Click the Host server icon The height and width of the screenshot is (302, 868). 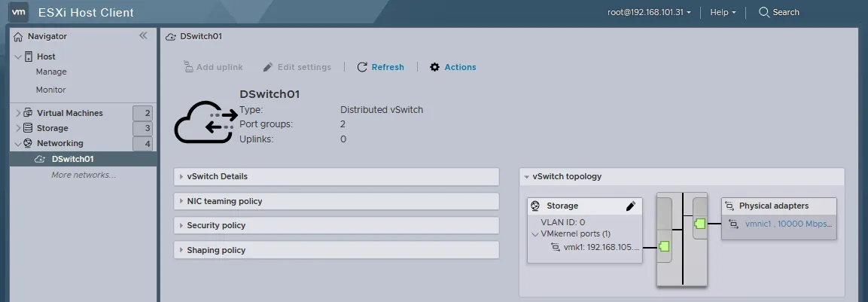[x=29, y=56]
